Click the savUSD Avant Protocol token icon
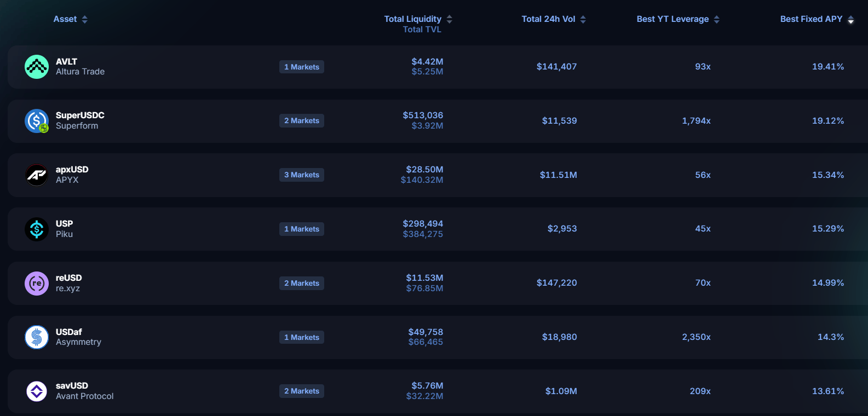The height and width of the screenshot is (416, 868). pos(37,391)
